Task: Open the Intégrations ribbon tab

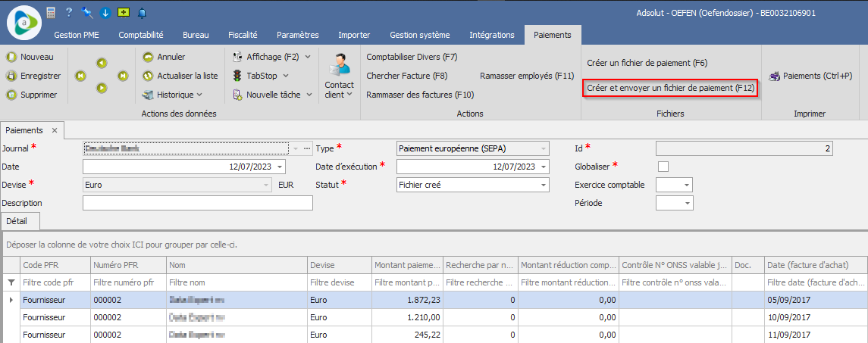Action: click(491, 35)
